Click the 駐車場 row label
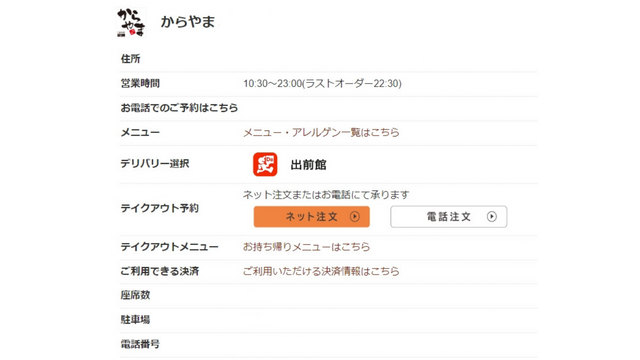Viewport: 640px width, 360px height. pyautogui.click(x=135, y=320)
